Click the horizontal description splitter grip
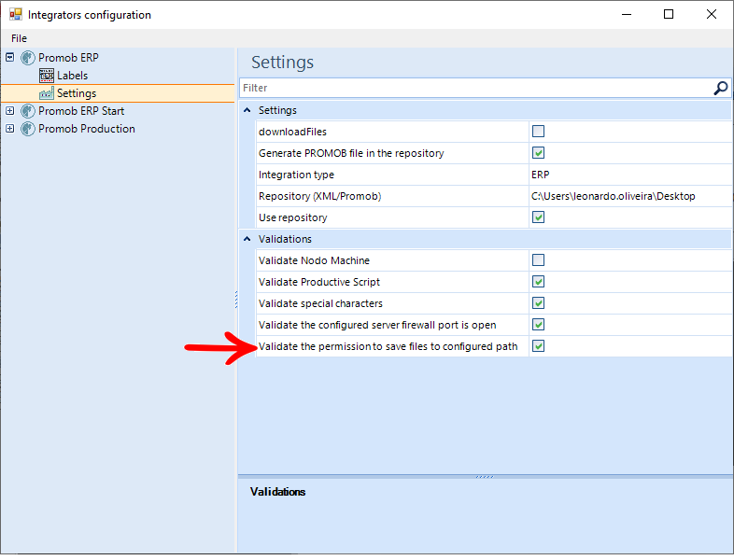Image resolution: width=734 pixels, height=560 pixels. point(485,477)
